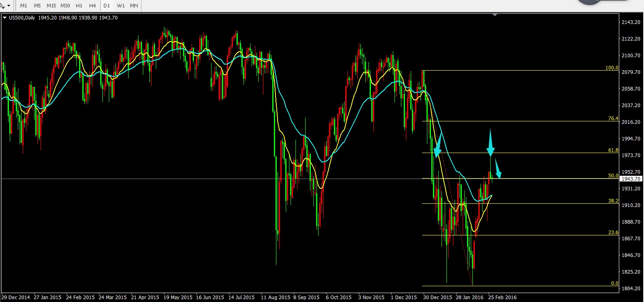
Task: Click the current price label 1943.70
Action: (x=631, y=179)
